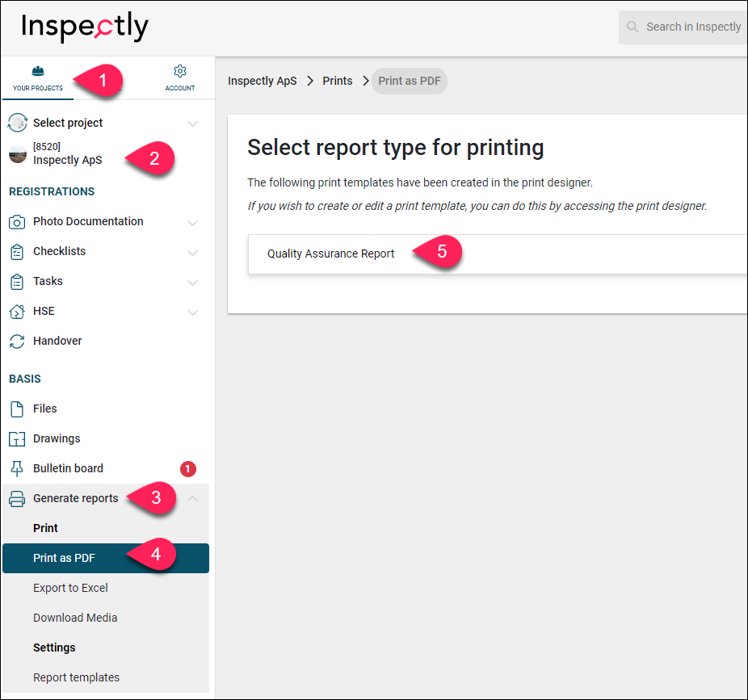Image resolution: width=748 pixels, height=700 pixels.
Task: Expand the Tasks chevron
Action: coord(193,283)
